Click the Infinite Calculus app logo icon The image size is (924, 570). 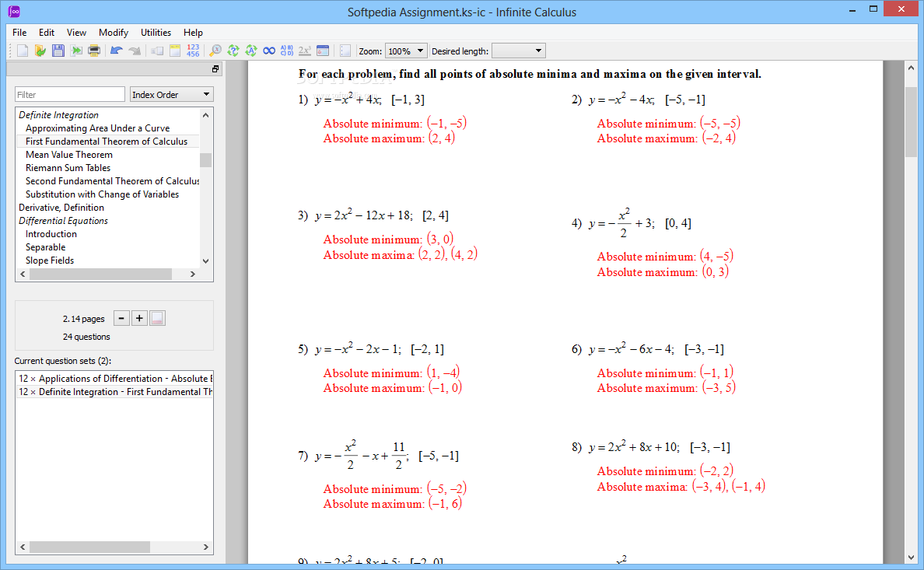point(14,11)
